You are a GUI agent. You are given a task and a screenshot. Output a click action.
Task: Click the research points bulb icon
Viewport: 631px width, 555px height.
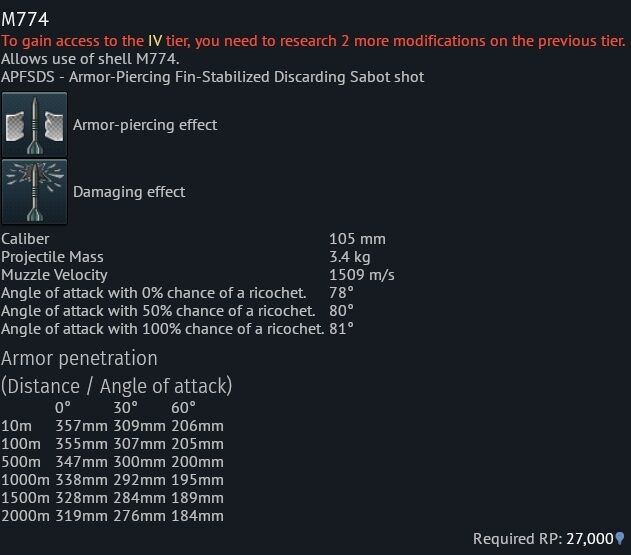[620, 538]
